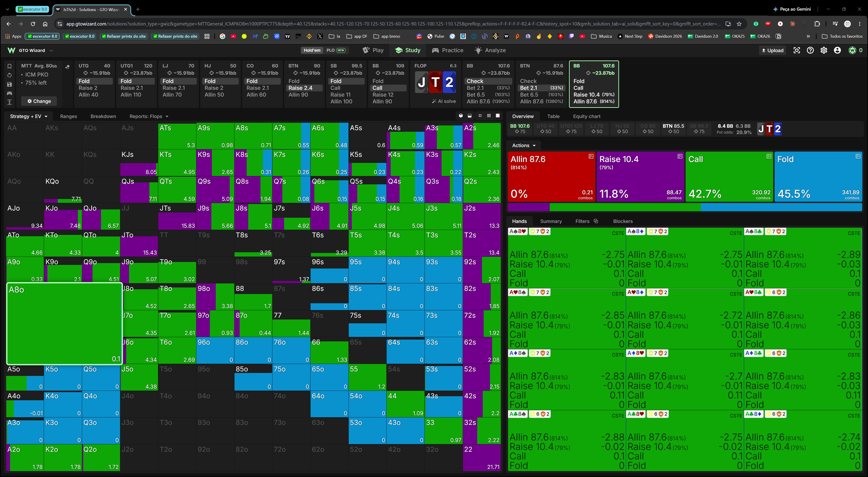This screenshot has height=477, width=868.
Task: Click the save floppy disk icon
Action: tap(9, 84)
